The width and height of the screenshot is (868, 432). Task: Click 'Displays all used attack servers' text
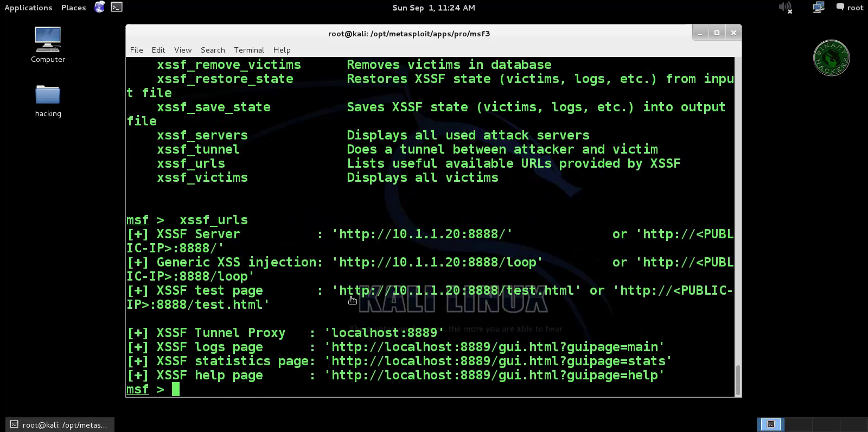[468, 136]
